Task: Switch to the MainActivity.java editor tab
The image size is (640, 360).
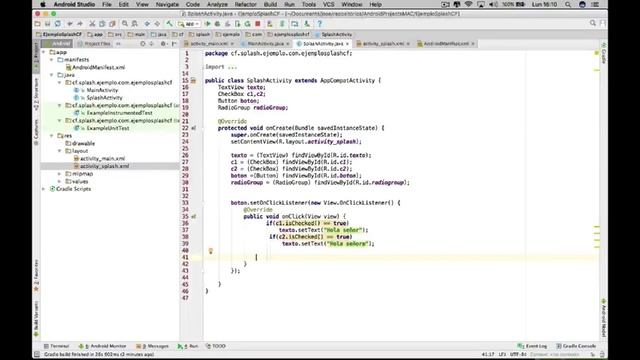Action: (265, 44)
